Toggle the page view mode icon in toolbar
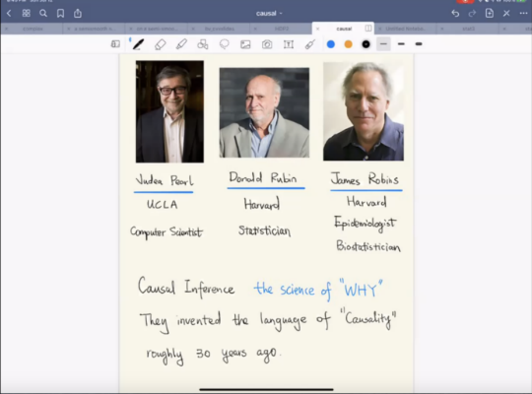The image size is (532, 394). point(115,43)
